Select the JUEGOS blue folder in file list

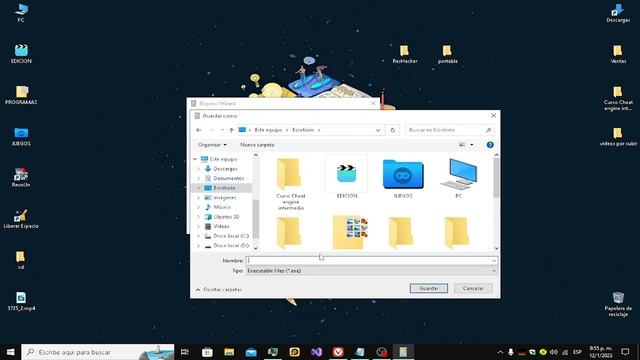(403, 177)
